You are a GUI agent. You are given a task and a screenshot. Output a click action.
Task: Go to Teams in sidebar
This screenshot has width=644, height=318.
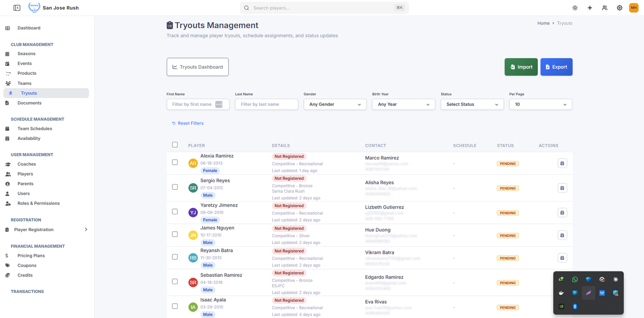(x=25, y=83)
